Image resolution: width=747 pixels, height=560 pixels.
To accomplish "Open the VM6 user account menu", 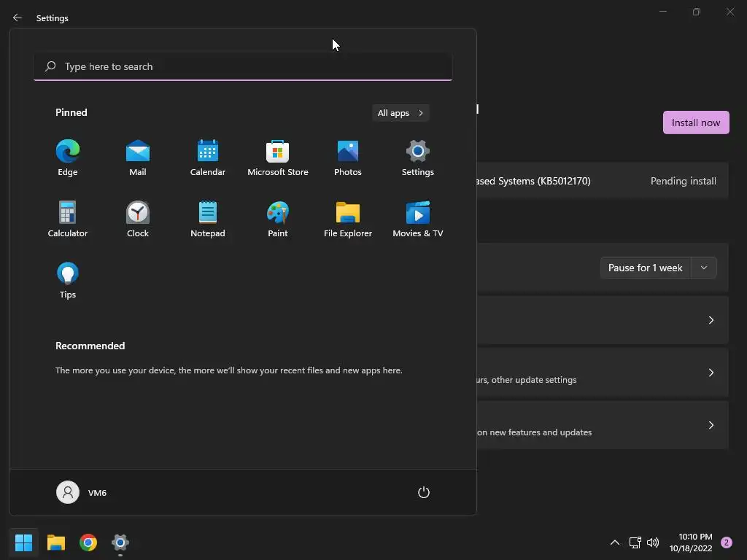I will point(82,492).
